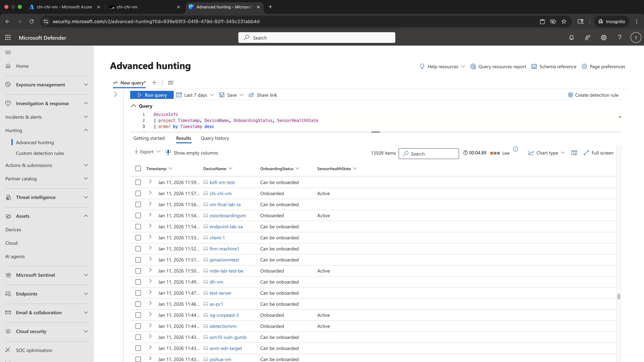Check the osionboardingvm row checkbox
Viewport: 644px width, 362px height.
pos(138,216)
